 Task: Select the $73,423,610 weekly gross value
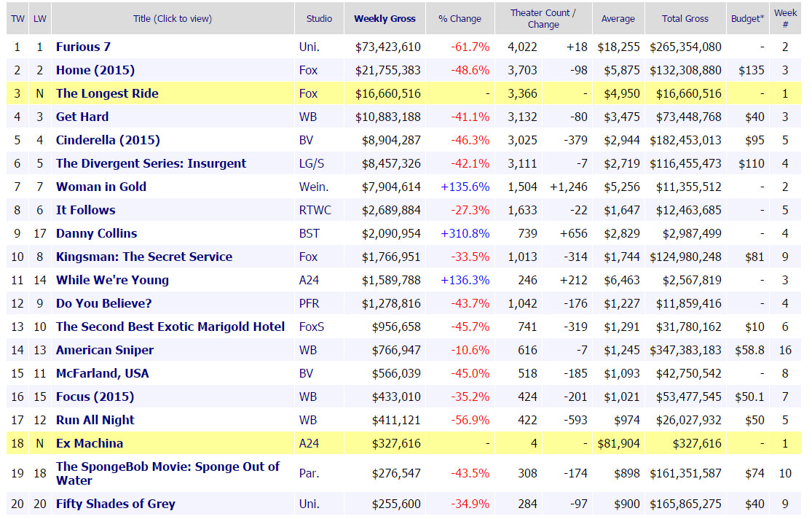point(388,47)
